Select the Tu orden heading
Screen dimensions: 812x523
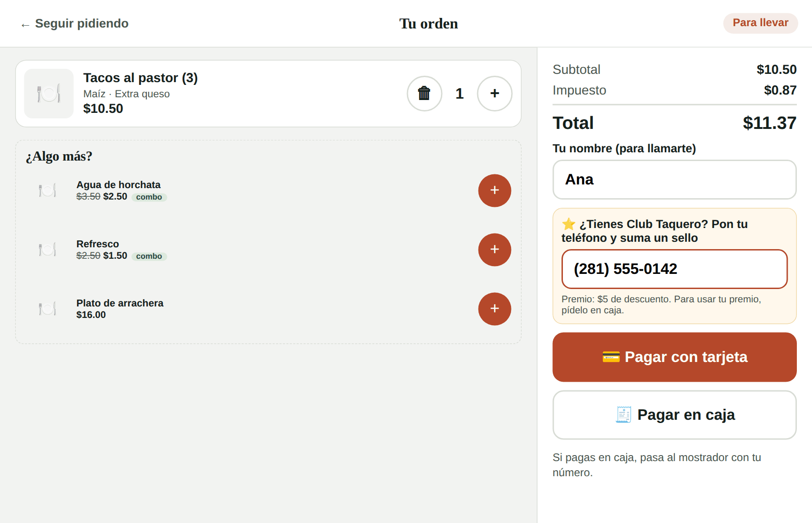pyautogui.click(x=428, y=23)
